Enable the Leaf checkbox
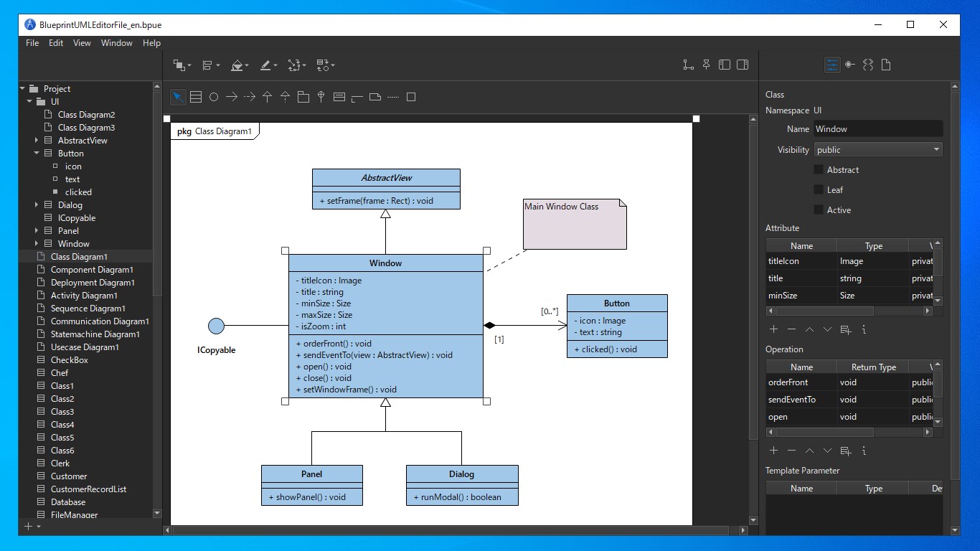This screenshot has height=551, width=980. [817, 189]
